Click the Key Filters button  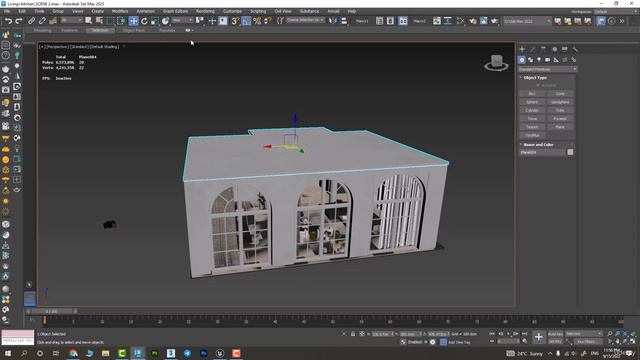click(x=587, y=342)
